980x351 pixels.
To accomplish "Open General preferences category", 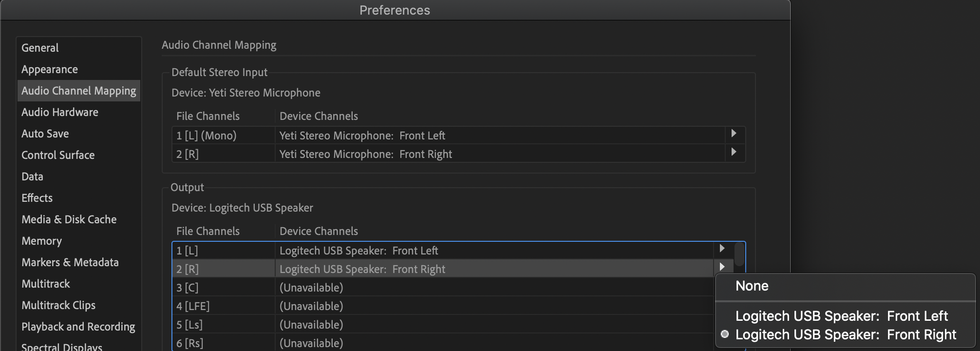I will point(40,48).
